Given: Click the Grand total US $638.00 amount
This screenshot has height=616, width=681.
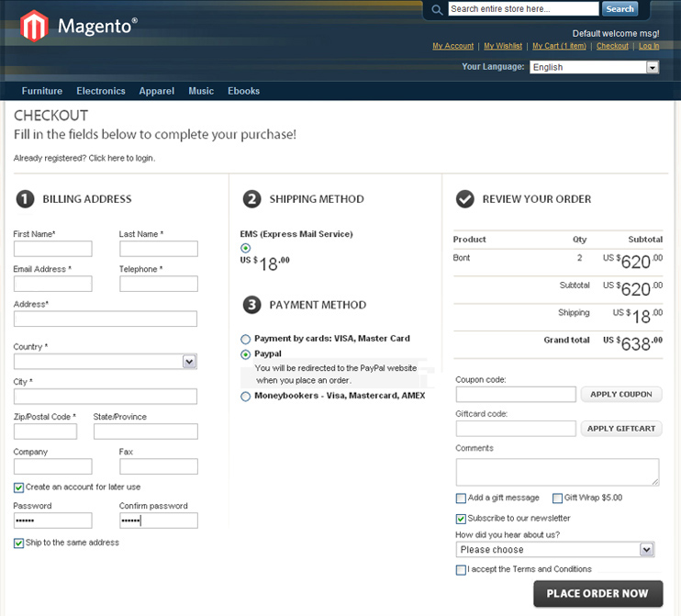Looking at the screenshot, I should (632, 343).
